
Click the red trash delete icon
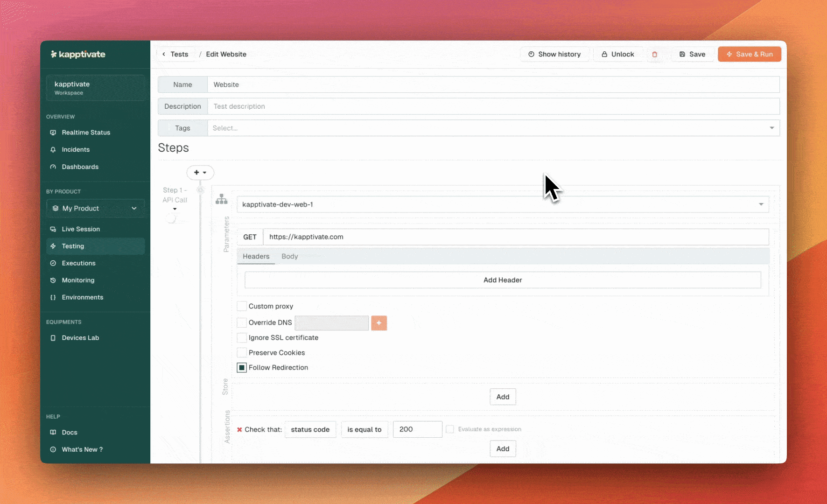pos(654,55)
